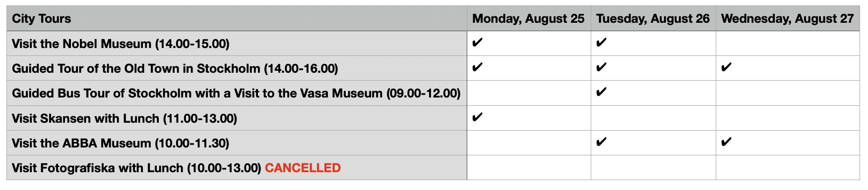The height and width of the screenshot is (190, 868).
Task: Click the Old Town tour checkmark under Wednesday
Action: (x=726, y=68)
